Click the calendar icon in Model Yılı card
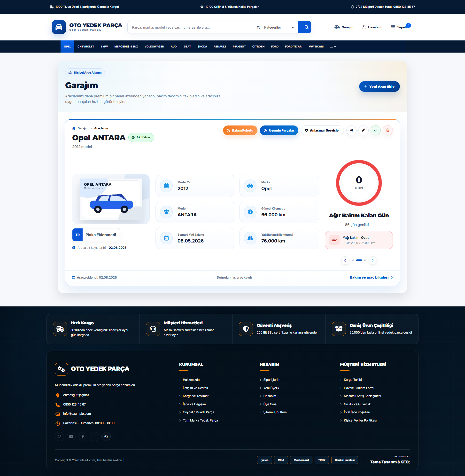465x476 pixels. tap(166, 186)
